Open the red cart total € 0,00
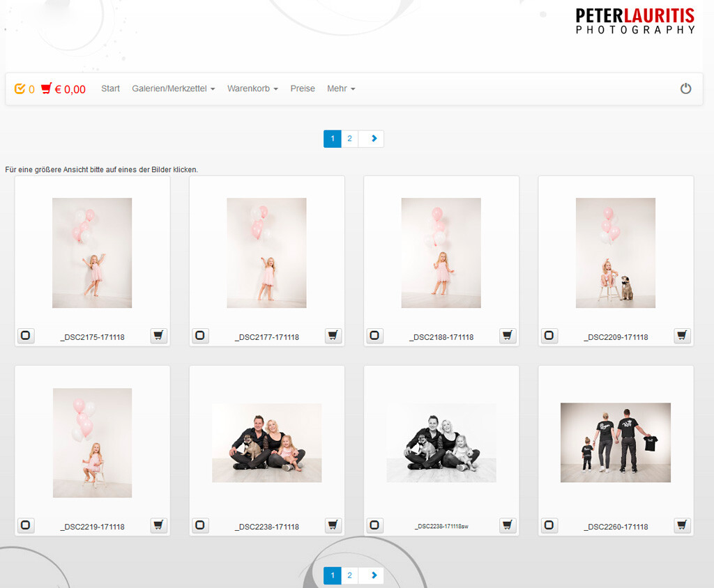714x588 pixels. (x=63, y=88)
